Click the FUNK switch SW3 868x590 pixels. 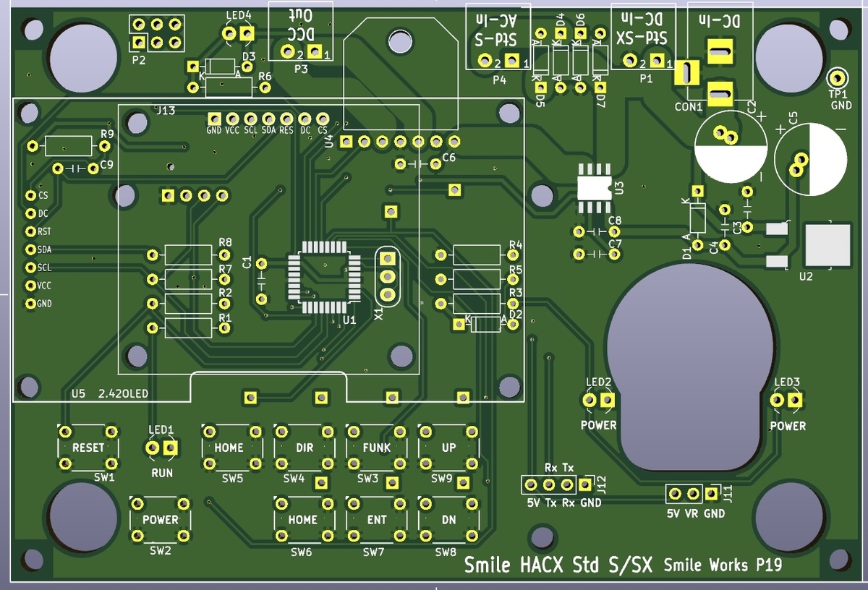pos(376,448)
